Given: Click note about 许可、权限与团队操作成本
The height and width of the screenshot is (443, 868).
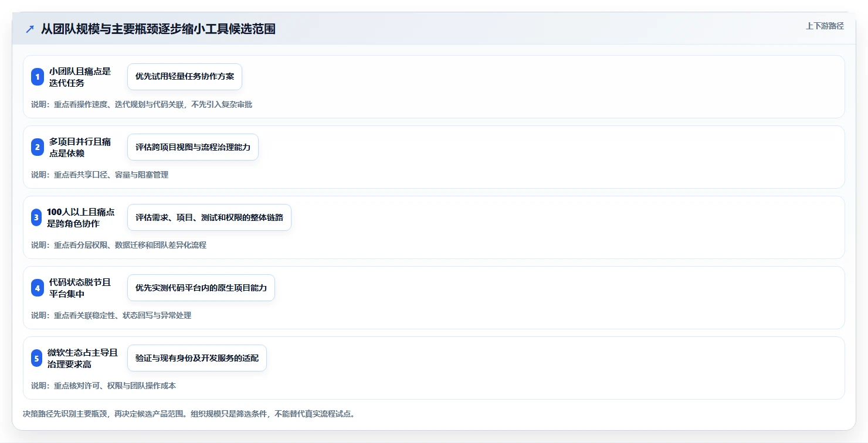Looking at the screenshot, I should 103,386.
